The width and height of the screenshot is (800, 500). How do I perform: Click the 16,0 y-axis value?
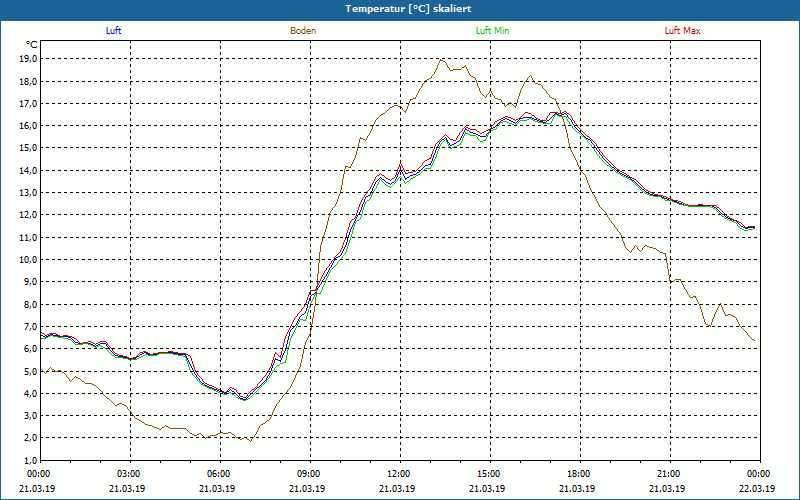29,126
